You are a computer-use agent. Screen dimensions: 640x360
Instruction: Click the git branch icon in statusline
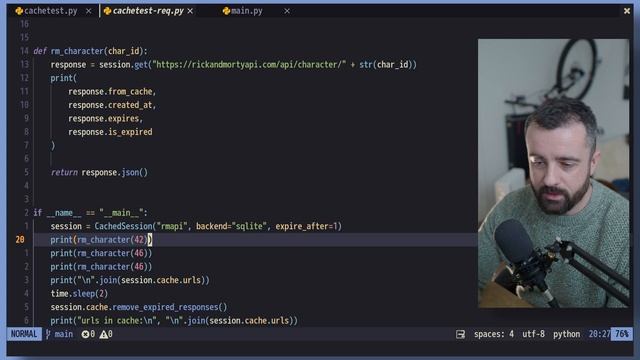point(48,334)
